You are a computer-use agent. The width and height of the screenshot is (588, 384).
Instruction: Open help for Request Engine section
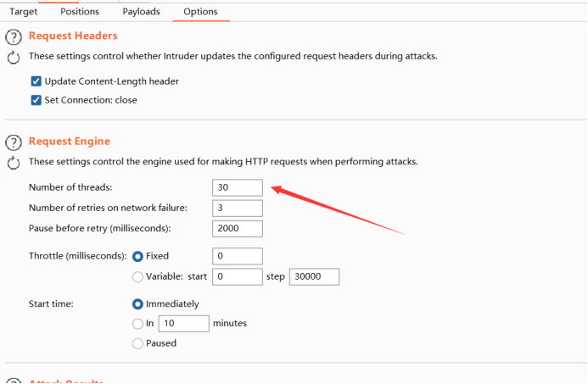point(14,142)
